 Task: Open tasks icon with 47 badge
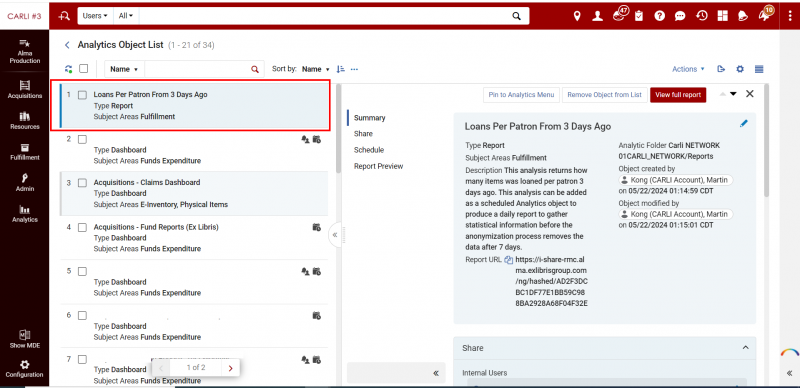click(619, 15)
